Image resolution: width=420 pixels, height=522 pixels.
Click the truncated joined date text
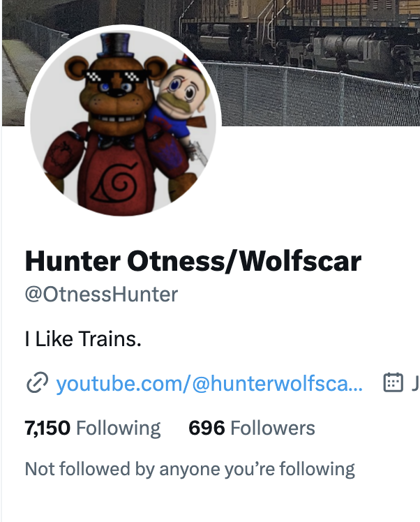tap(416, 383)
